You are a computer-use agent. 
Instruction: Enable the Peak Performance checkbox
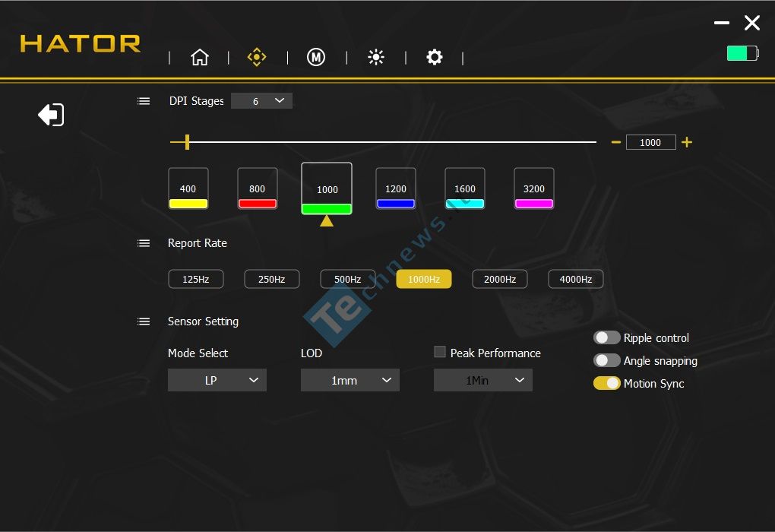[439, 352]
